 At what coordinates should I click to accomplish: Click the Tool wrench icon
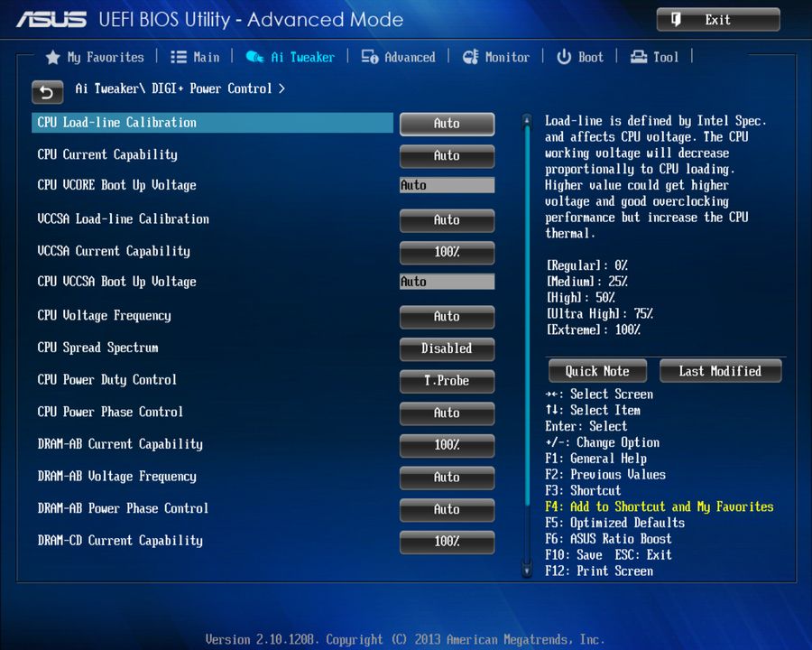(637, 57)
